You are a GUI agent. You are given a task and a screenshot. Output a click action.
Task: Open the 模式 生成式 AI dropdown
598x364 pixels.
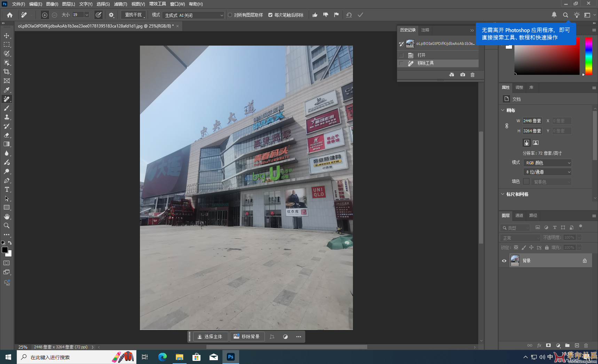[193, 15]
